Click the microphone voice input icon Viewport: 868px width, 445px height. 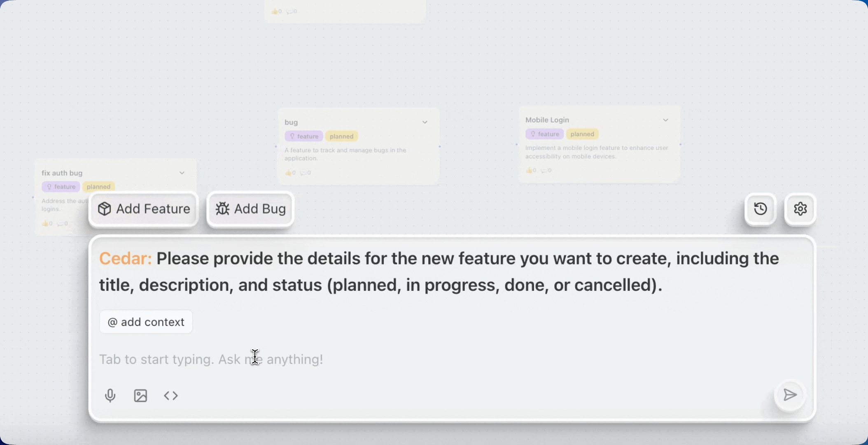110,396
